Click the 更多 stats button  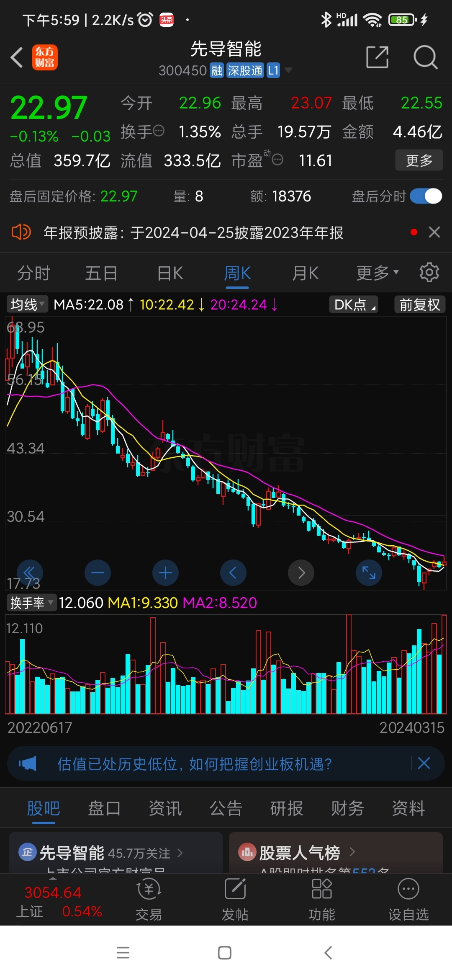(x=419, y=160)
